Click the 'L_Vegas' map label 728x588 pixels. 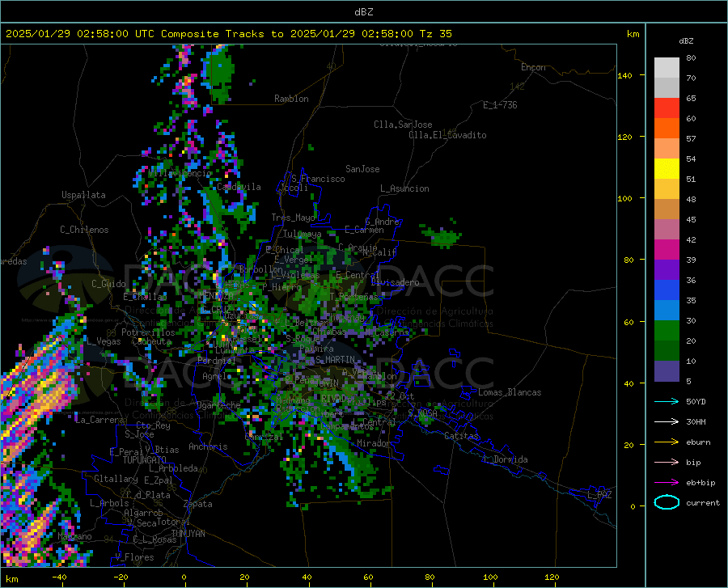104,341
